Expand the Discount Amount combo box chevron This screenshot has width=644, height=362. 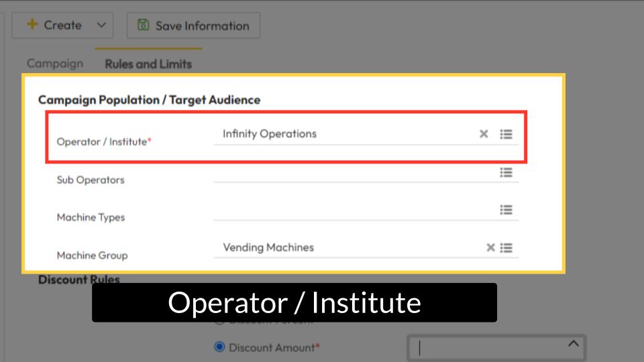point(573,344)
